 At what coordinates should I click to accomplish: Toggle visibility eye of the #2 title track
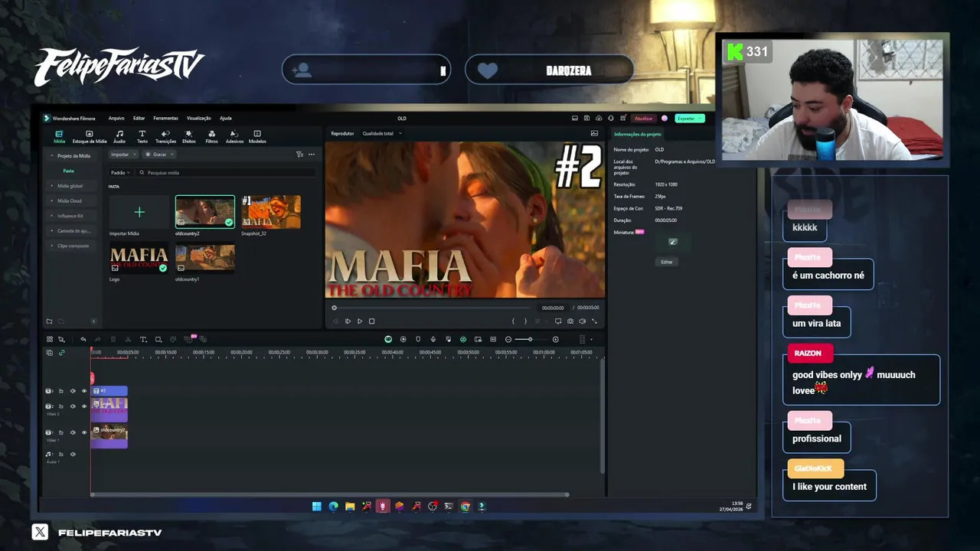(x=84, y=391)
